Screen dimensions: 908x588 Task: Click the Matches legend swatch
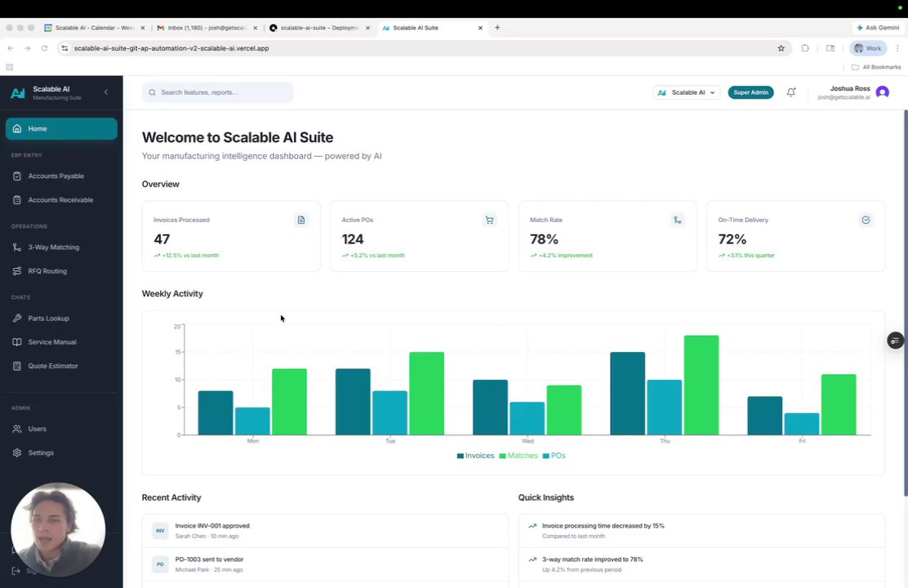[503, 456]
